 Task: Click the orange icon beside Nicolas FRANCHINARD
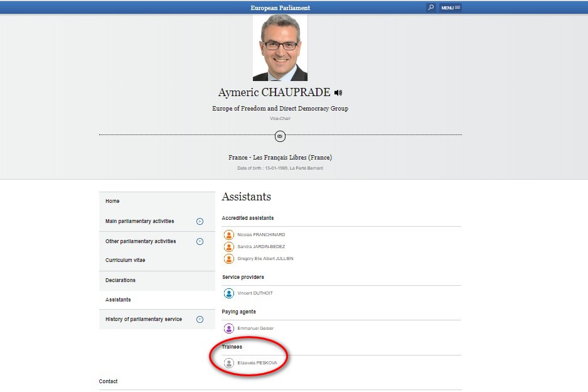click(x=229, y=235)
